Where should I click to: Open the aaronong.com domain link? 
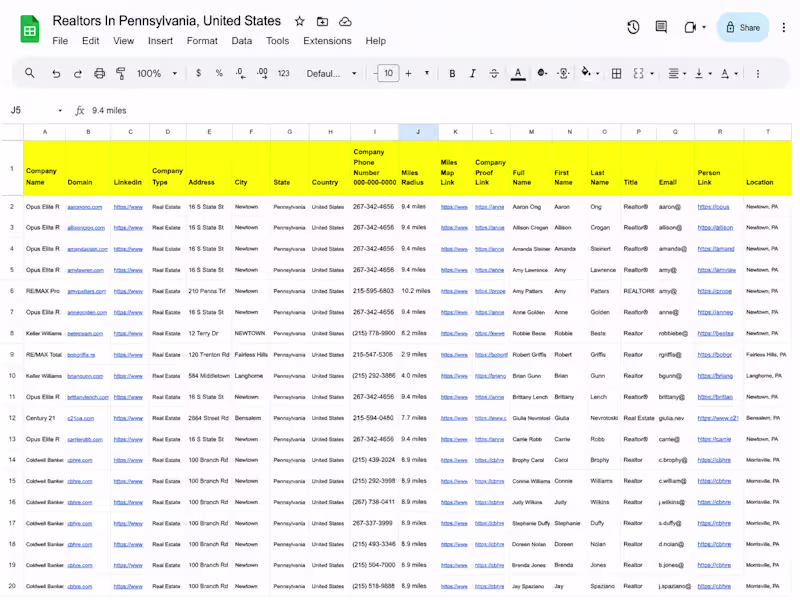(x=85, y=207)
